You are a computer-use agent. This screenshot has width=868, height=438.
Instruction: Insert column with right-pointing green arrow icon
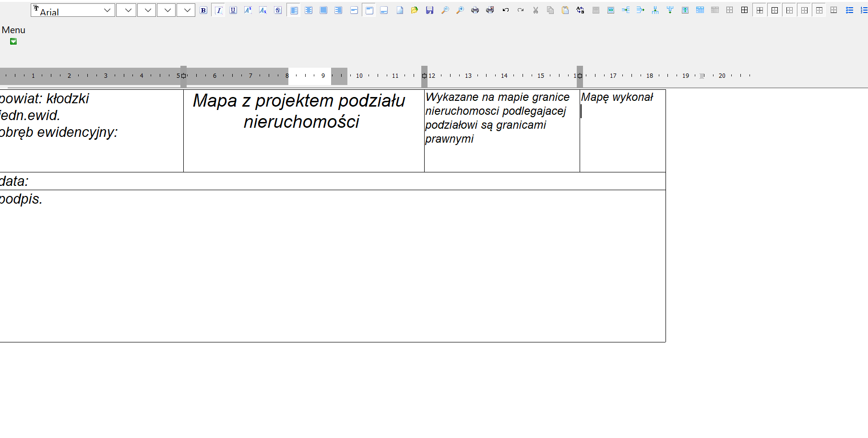(641, 10)
